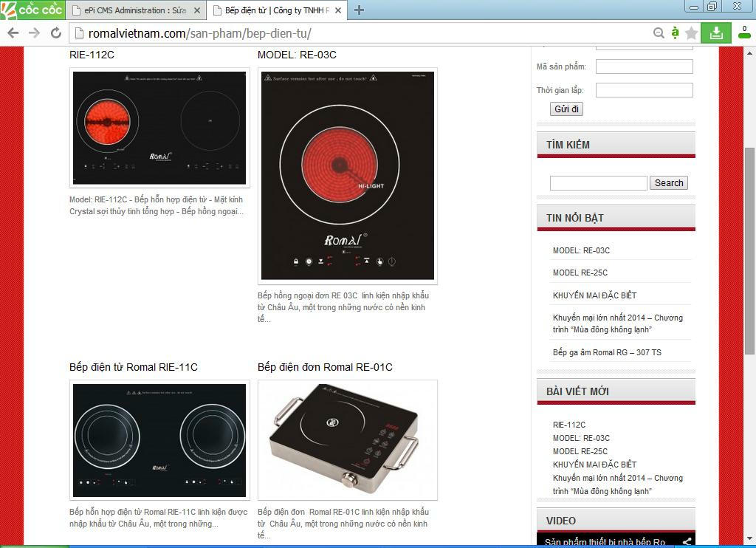Toggle the Vietnamese typing icon in address bar

click(x=675, y=33)
